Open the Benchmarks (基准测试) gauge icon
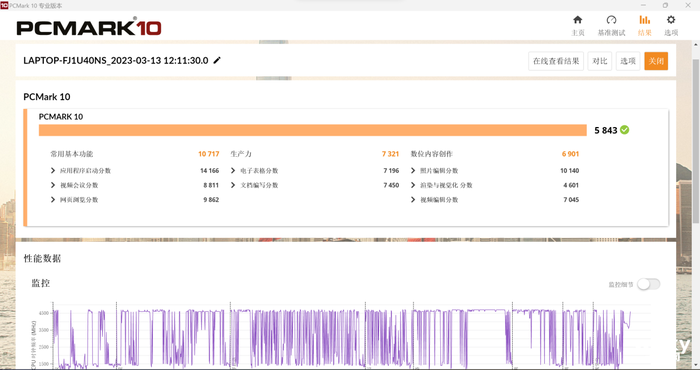Image resolution: width=700 pixels, height=370 pixels. click(x=611, y=20)
